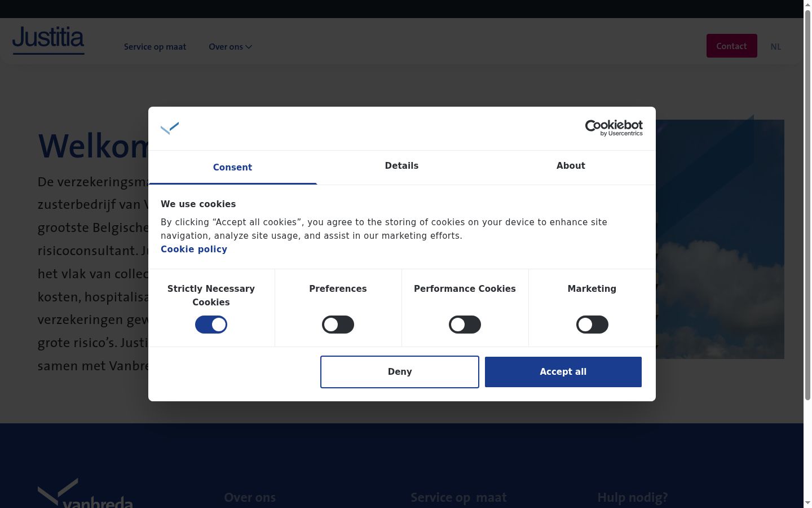The width and height of the screenshot is (812, 508).
Task: Open the NL language selector
Action: (x=776, y=47)
